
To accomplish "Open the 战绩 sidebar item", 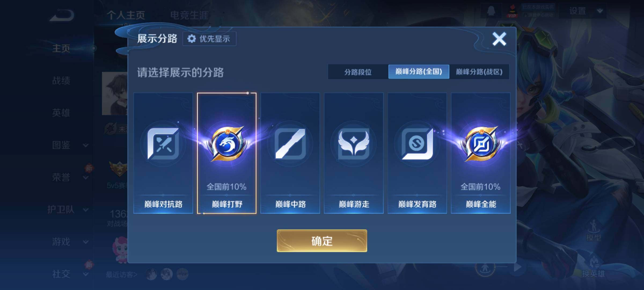I will click(61, 81).
